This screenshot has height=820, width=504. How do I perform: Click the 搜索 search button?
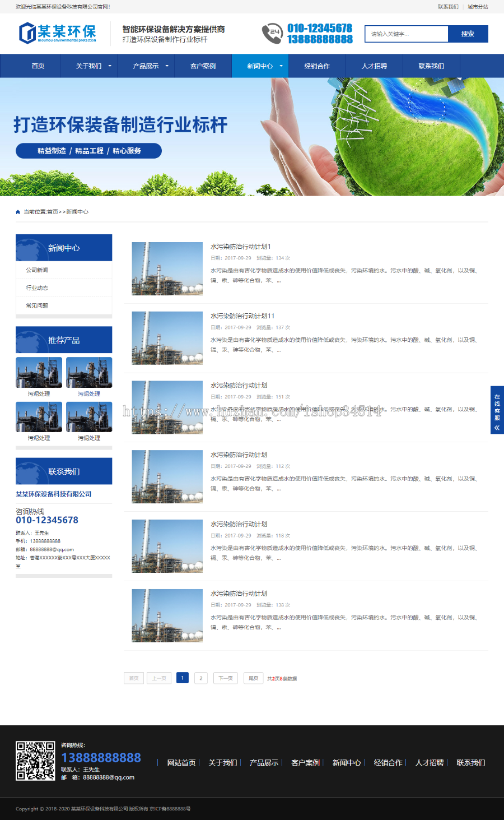click(467, 34)
